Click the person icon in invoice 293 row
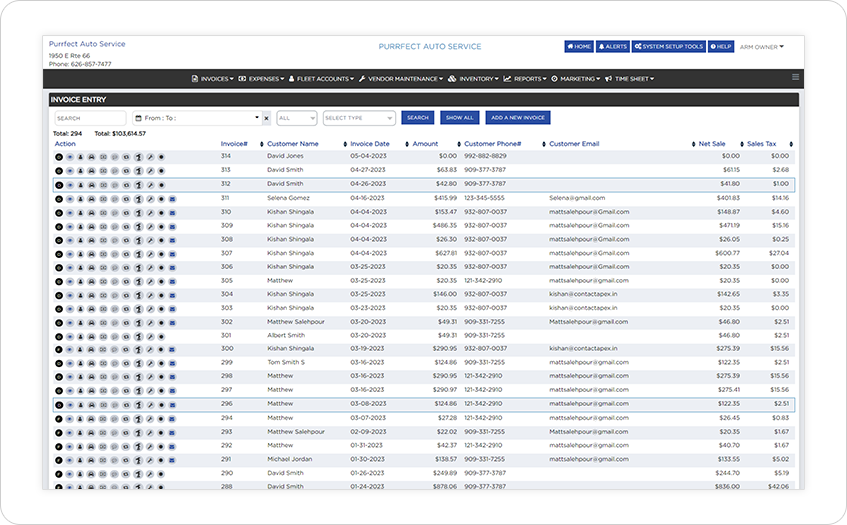847x525 pixels. pos(80,433)
